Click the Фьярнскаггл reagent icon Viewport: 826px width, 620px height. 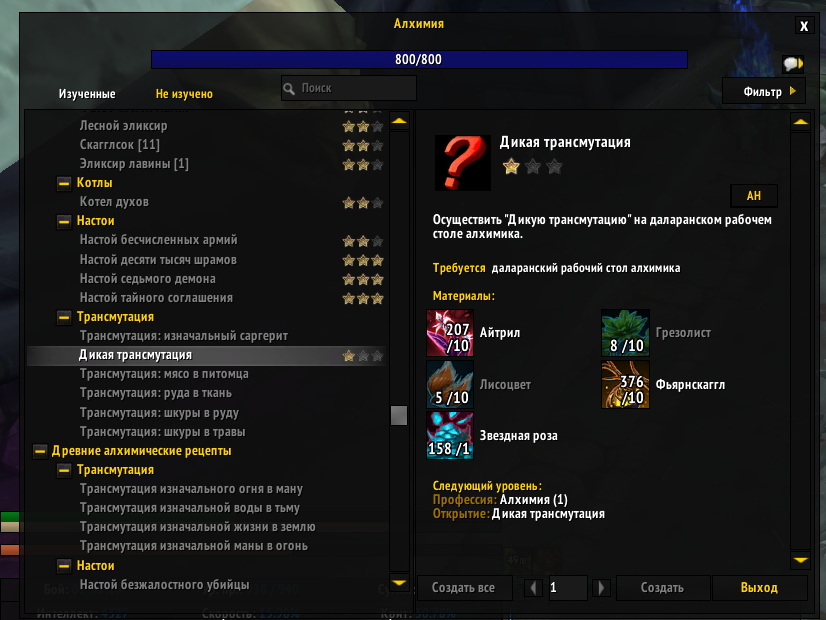[x=625, y=385]
